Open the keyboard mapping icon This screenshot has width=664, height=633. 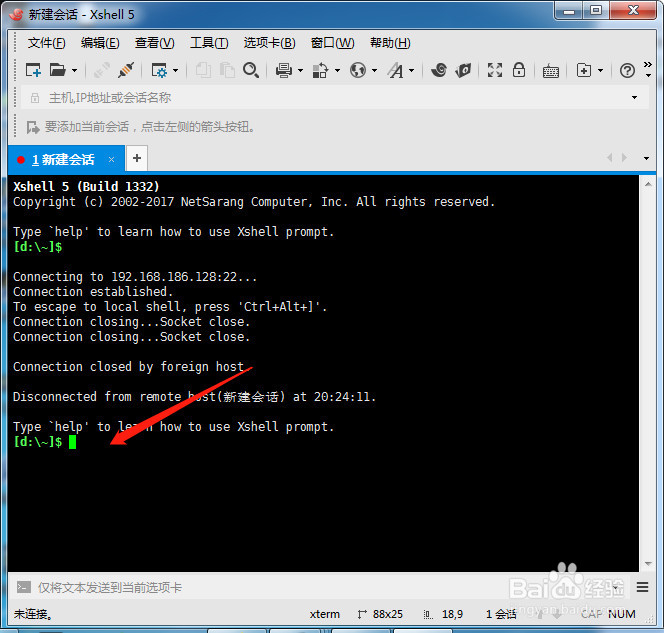click(x=551, y=71)
